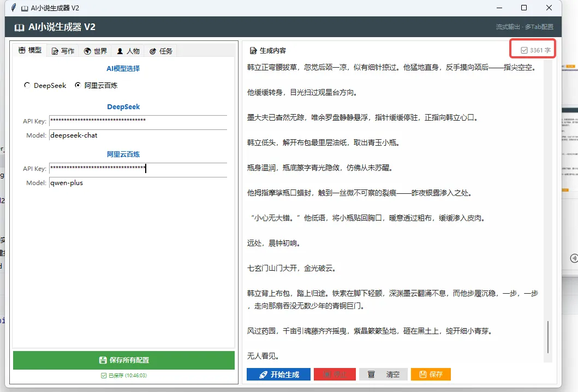Click the 3361 字 word count checkbox icon

[x=524, y=50]
